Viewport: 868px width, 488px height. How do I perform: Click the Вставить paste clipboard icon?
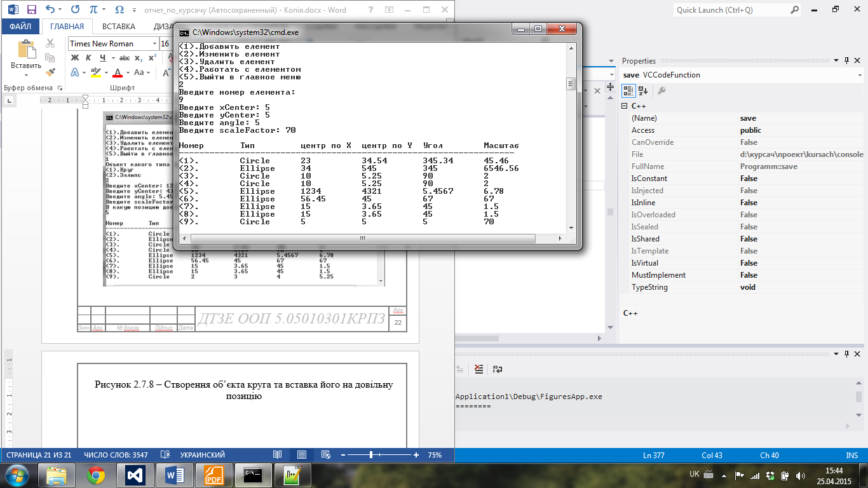point(27,50)
